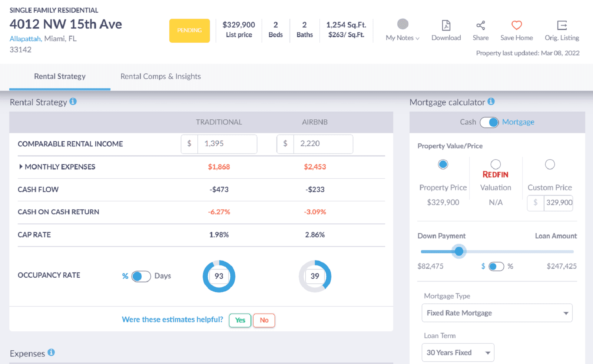Open the 30 Years Fixed loan term dropdown

[x=457, y=352]
